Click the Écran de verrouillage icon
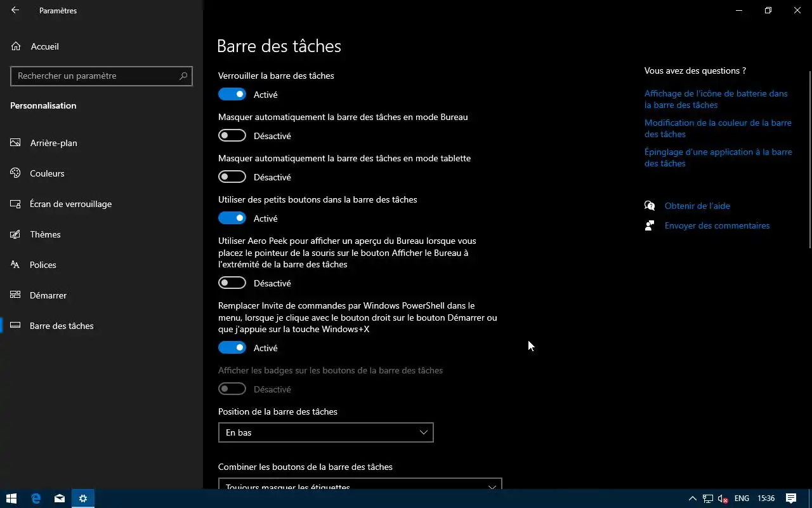812x508 pixels. (16, 204)
